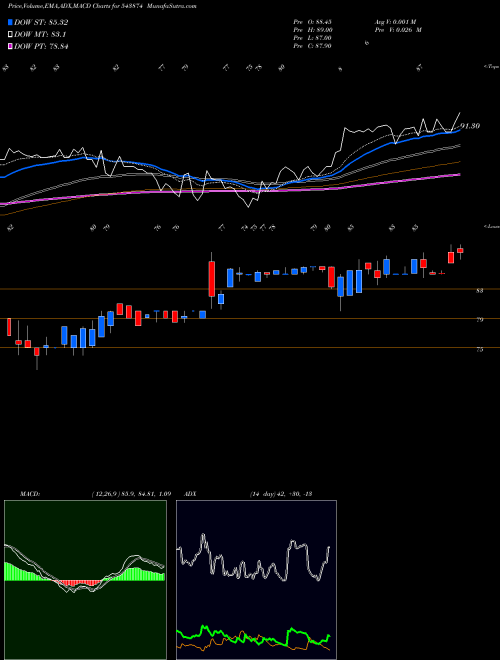Select the 'DOW MT: 83.1' legend label
This screenshot has width=500, height=660.
click(x=40, y=35)
